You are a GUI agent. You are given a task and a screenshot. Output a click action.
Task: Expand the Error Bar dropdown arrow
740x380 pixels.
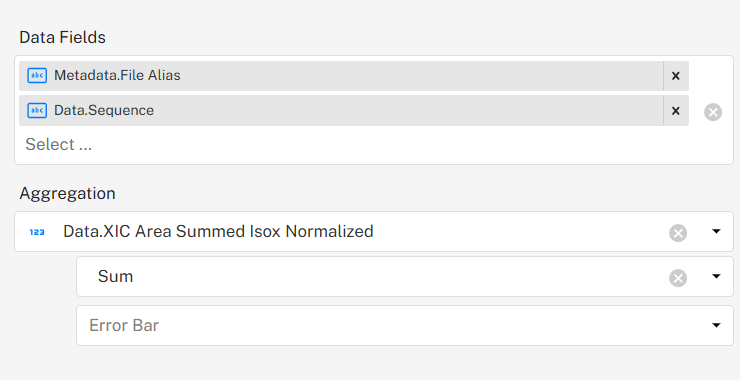coord(716,325)
